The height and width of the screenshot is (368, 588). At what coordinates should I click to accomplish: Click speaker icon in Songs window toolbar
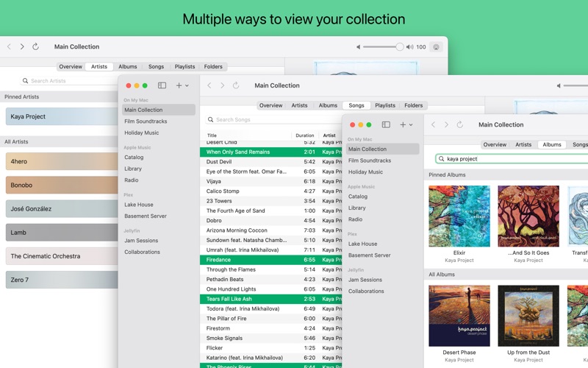click(559, 86)
